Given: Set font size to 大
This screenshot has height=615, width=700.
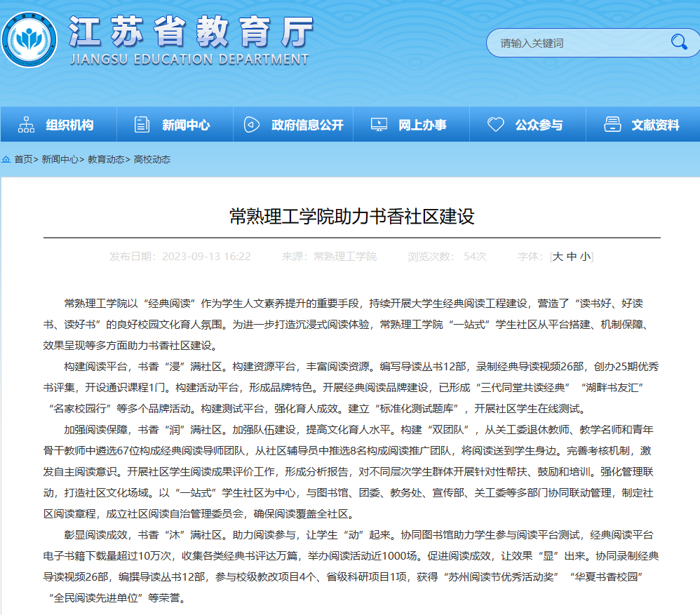Looking at the screenshot, I should pyautogui.click(x=558, y=257).
